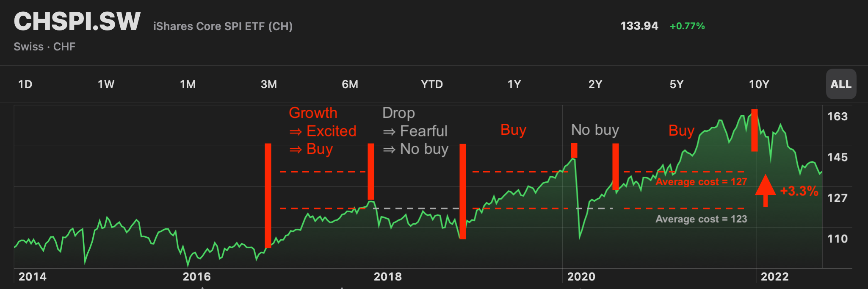The width and height of the screenshot is (868, 289).
Task: Click the +3.3% gain annotation
Action: [x=799, y=191]
